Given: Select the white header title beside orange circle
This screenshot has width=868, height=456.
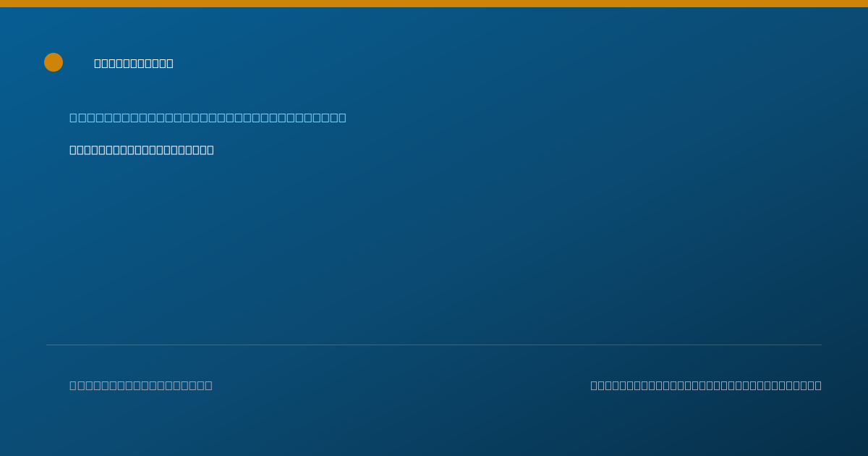Looking at the screenshot, I should [134, 63].
